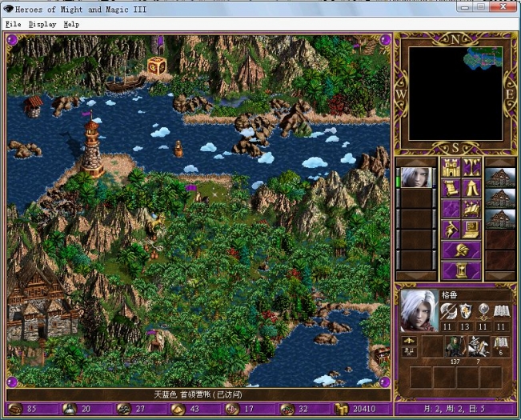The height and width of the screenshot is (420, 521).
Task: Click the lighthouse on the map
Action: 92,145
